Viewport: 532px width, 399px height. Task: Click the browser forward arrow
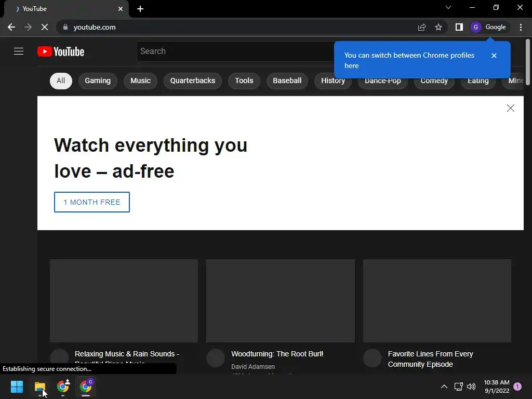point(28,27)
